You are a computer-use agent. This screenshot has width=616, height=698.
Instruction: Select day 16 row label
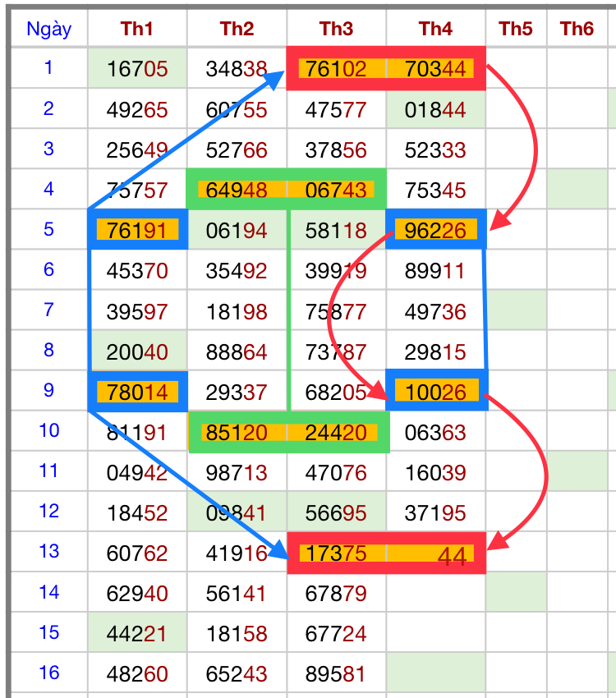tap(48, 673)
